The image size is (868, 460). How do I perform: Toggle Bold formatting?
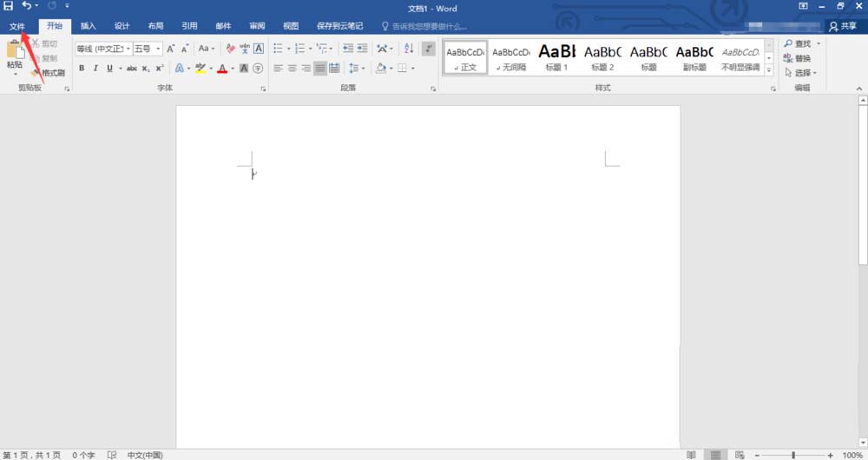click(x=82, y=68)
